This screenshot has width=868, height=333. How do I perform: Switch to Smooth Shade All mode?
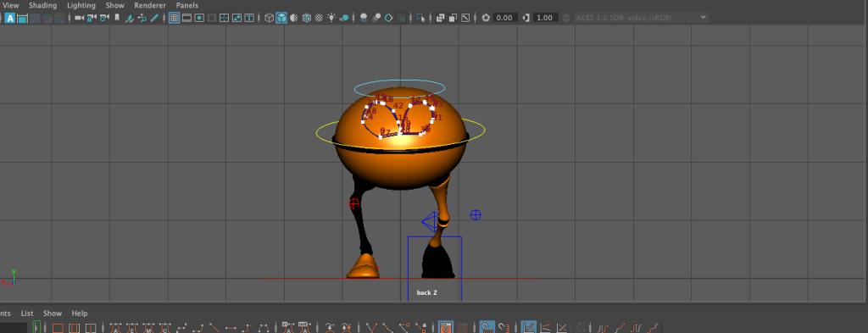click(281, 18)
